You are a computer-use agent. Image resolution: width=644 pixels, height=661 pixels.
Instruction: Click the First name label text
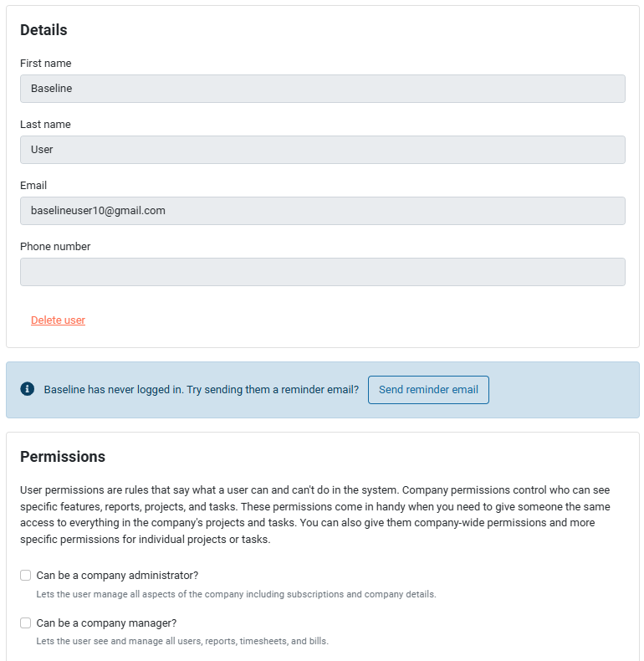[x=46, y=64]
